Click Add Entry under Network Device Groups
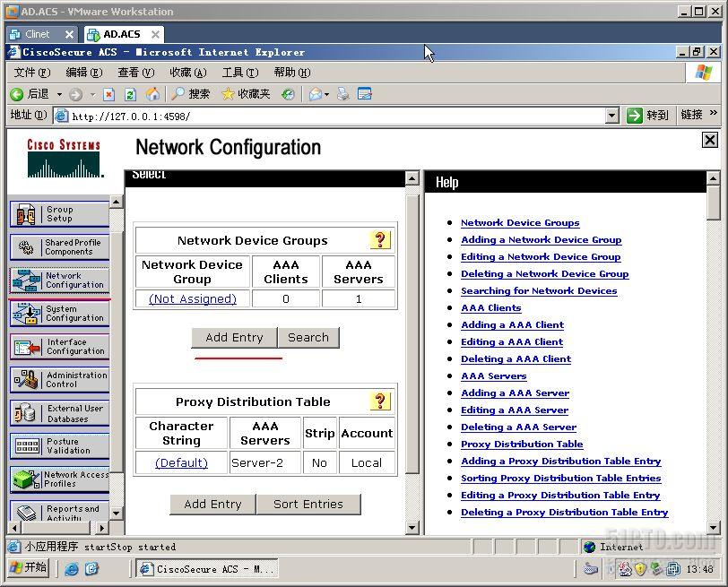 pos(234,337)
